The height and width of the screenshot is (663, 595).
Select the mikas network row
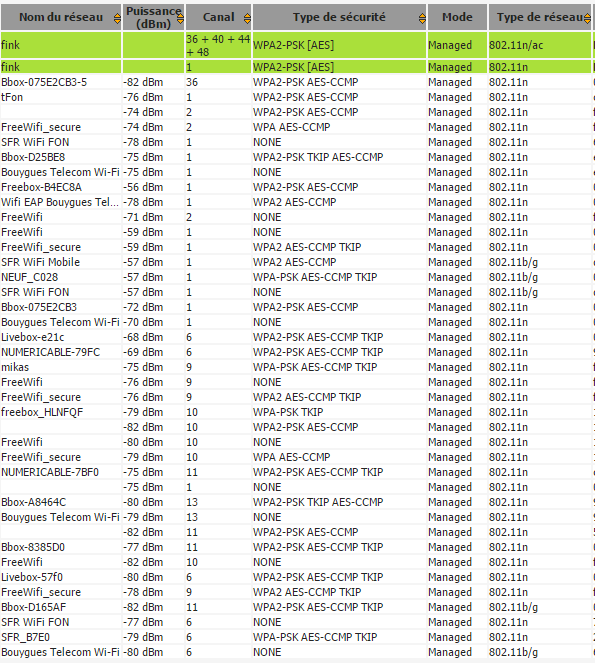(297, 367)
